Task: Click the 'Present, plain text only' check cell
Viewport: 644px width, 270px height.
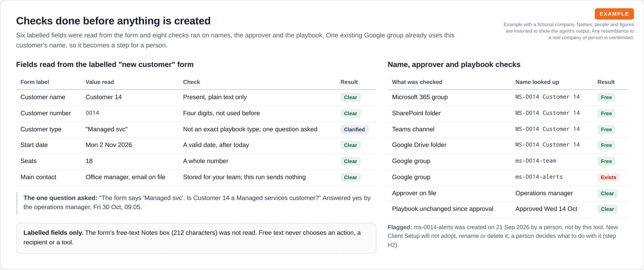Action: click(x=215, y=97)
